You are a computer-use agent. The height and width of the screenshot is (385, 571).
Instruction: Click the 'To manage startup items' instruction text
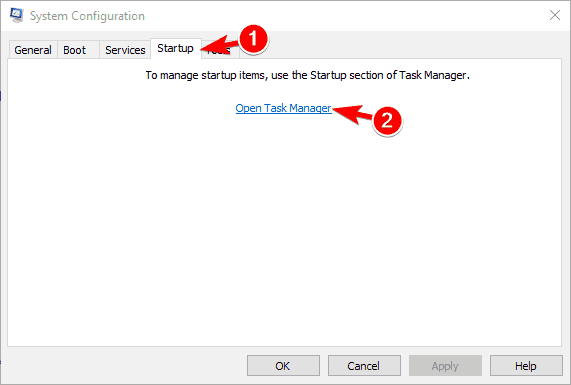pyautogui.click(x=307, y=75)
